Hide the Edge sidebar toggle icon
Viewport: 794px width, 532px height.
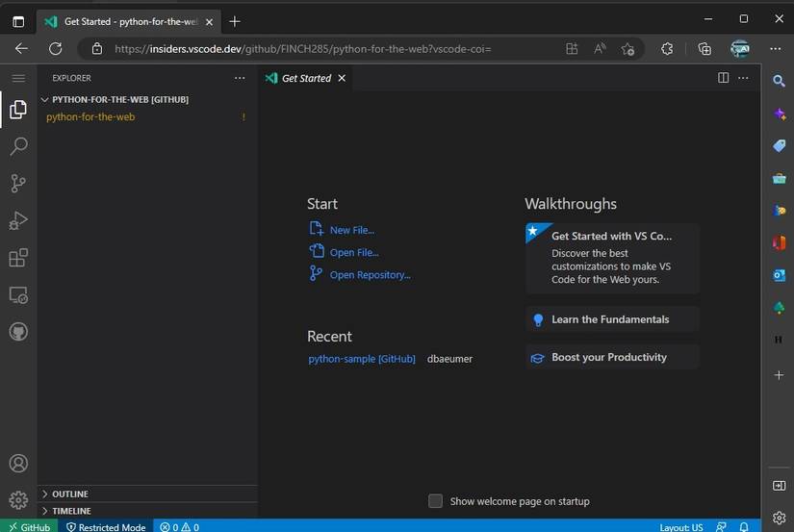tap(779, 486)
